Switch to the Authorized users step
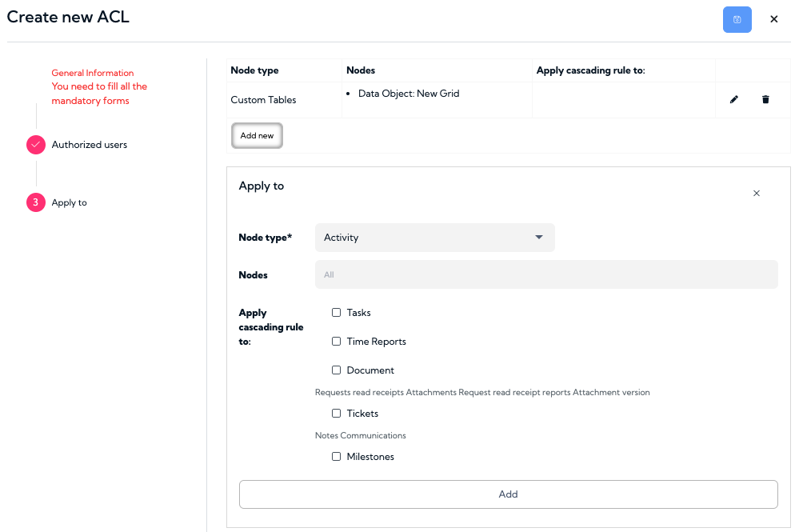This screenshot has width=799, height=532. pos(89,145)
